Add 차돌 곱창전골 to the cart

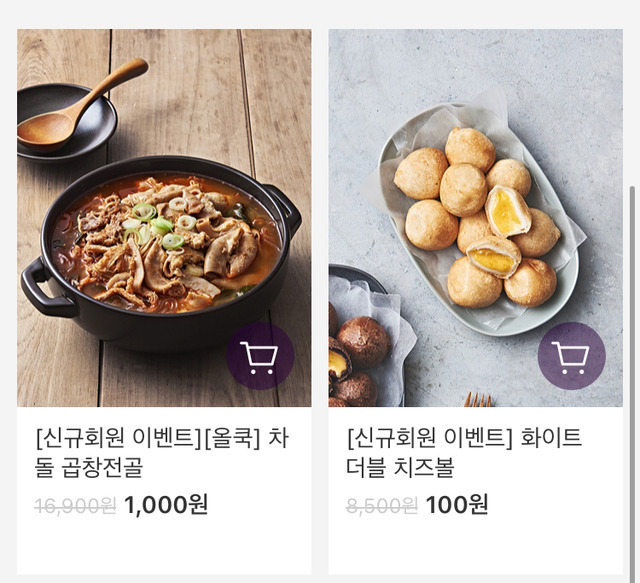(260, 356)
